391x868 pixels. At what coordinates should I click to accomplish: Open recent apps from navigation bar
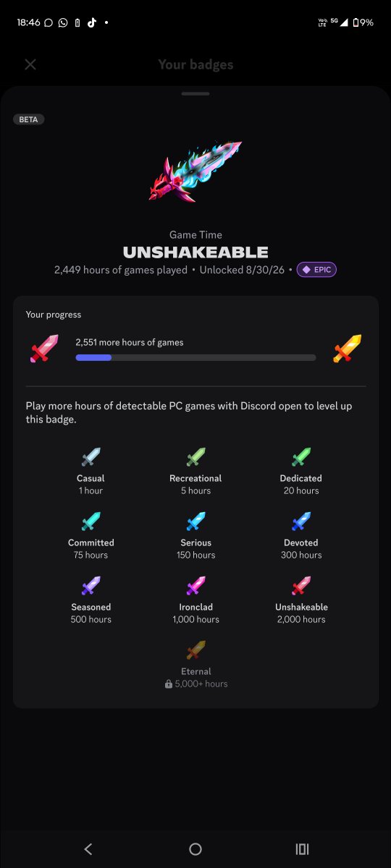(x=303, y=849)
